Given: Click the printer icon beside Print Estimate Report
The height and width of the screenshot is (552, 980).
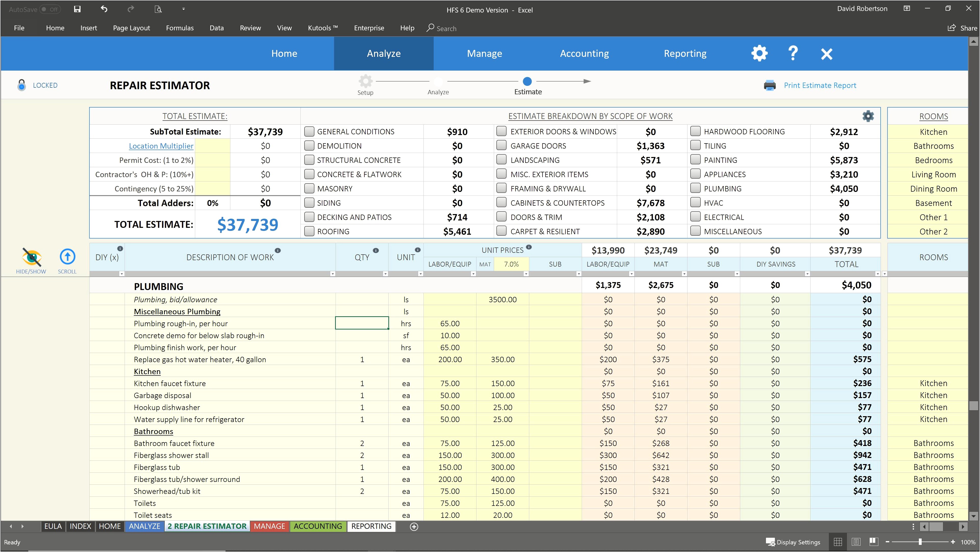Looking at the screenshot, I should point(770,85).
